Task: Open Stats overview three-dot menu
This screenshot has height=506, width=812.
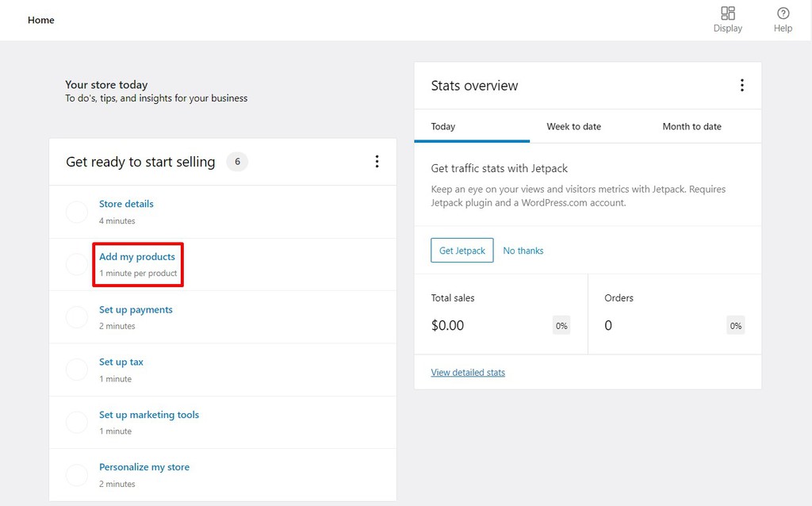Action: [742, 86]
